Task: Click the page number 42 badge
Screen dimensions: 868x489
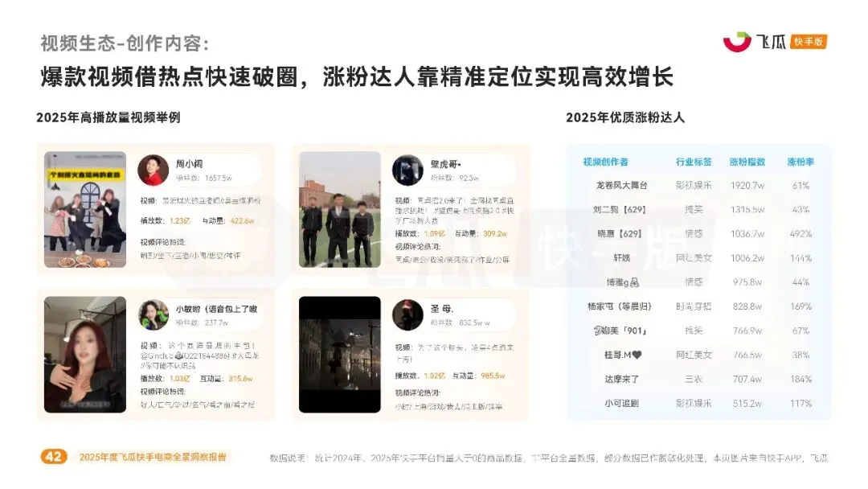Action: click(54, 456)
